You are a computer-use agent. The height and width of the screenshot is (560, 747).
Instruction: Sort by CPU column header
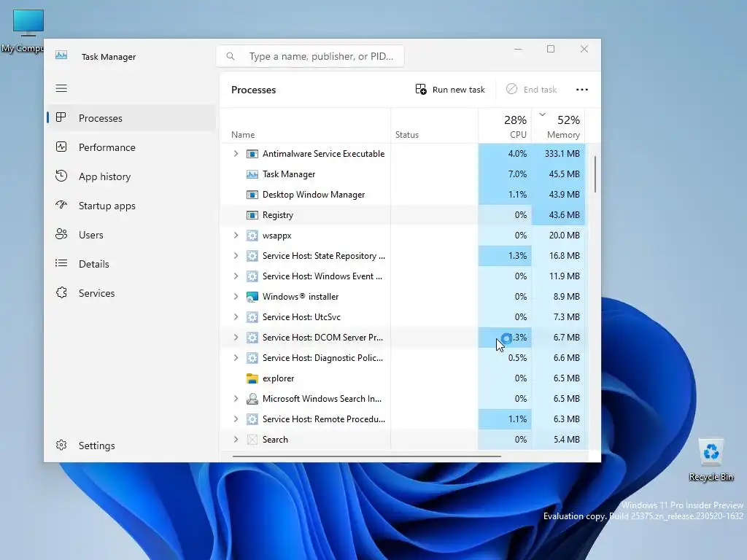click(505, 127)
